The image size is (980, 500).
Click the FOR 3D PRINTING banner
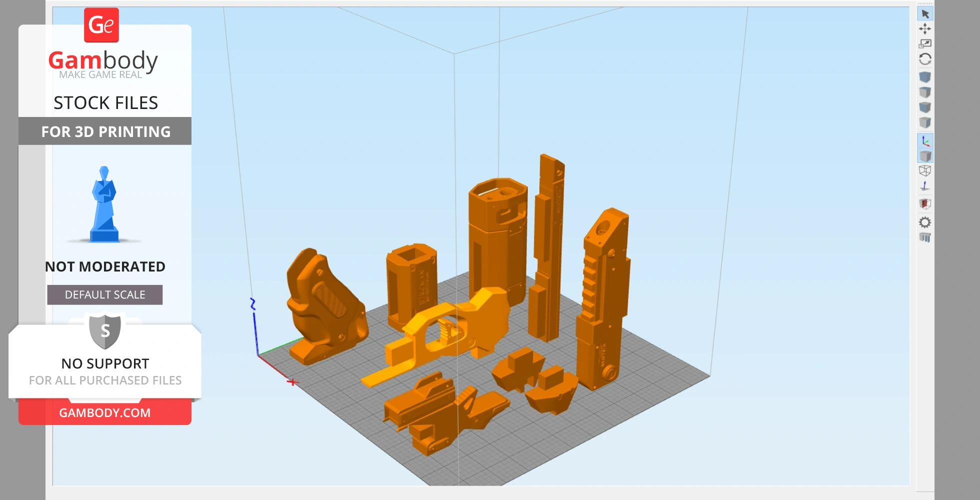(x=104, y=131)
